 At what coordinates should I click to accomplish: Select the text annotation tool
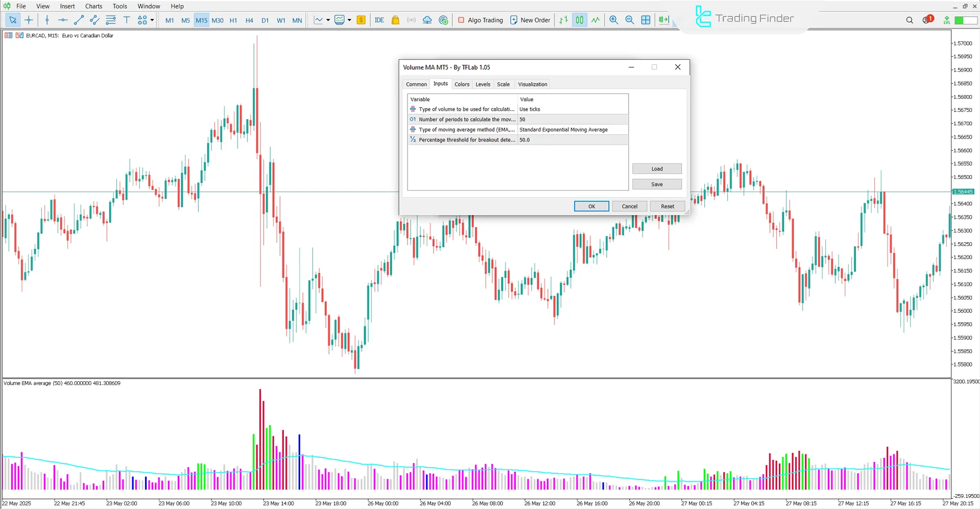(x=127, y=20)
